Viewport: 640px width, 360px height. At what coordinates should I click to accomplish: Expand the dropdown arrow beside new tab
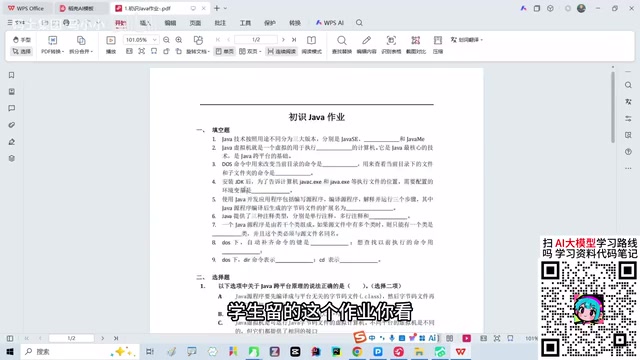click(x=225, y=8)
